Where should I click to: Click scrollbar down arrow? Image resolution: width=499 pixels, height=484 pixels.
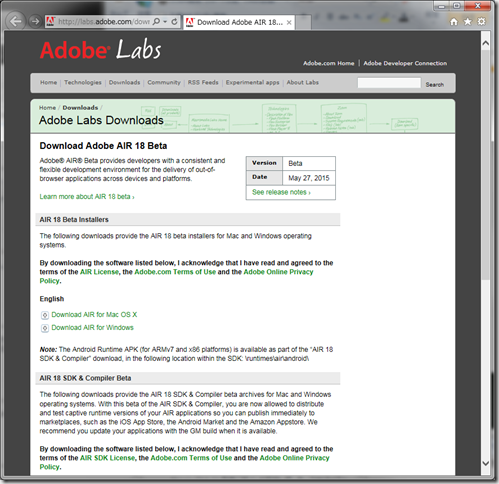486,463
